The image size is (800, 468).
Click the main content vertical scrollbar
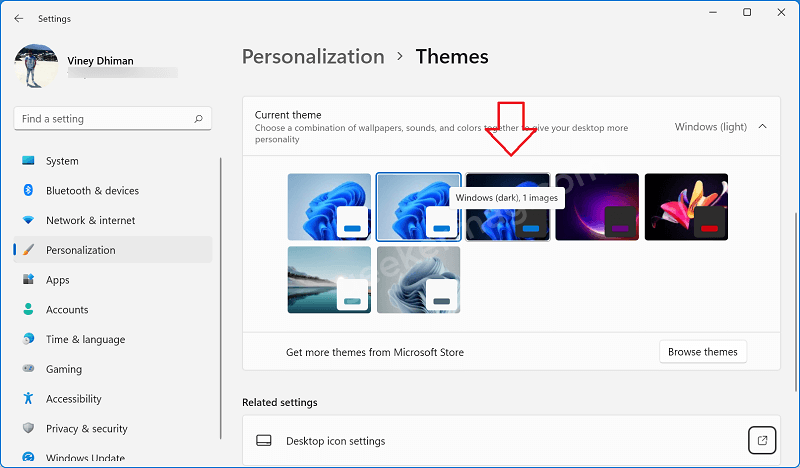795,301
